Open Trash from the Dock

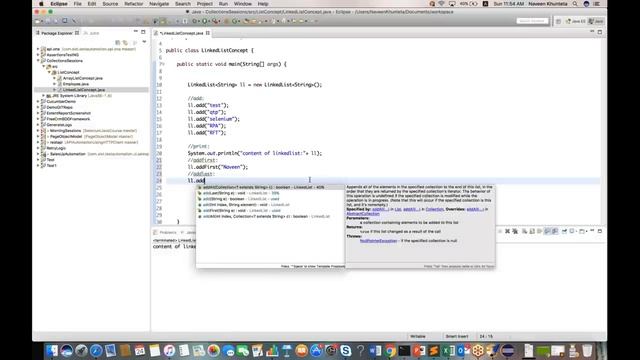(x=587, y=351)
